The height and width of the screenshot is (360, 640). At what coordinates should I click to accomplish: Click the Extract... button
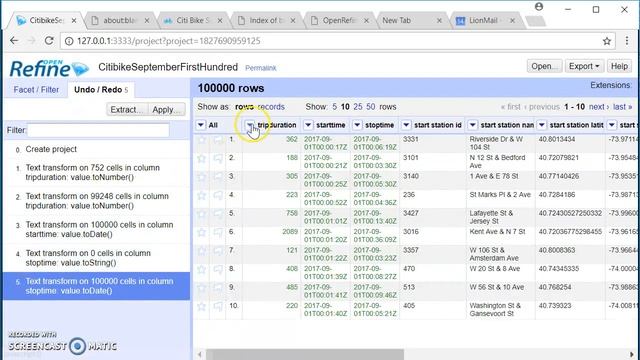tap(127, 109)
